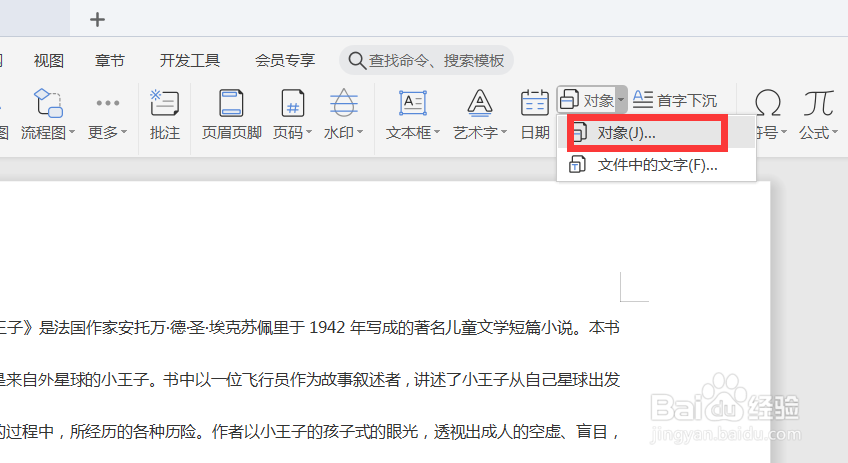Open the 章节 ribbon tab

(x=110, y=61)
